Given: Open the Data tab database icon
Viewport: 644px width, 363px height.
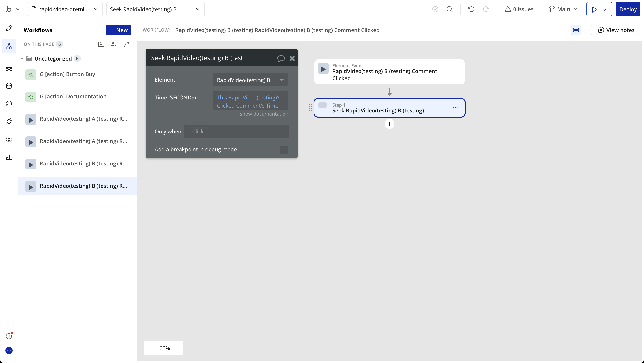Looking at the screenshot, I should pyautogui.click(x=9, y=86).
